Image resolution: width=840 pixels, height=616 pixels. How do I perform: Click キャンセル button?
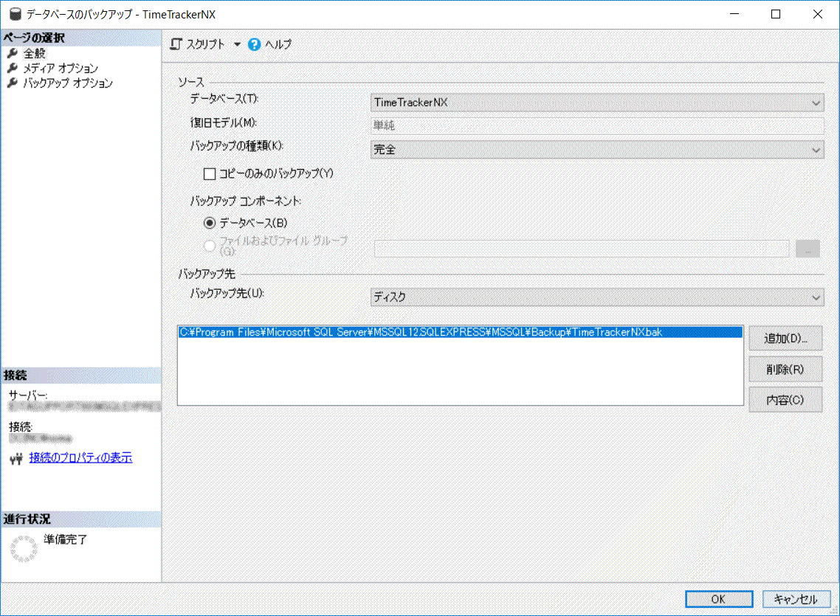click(796, 600)
